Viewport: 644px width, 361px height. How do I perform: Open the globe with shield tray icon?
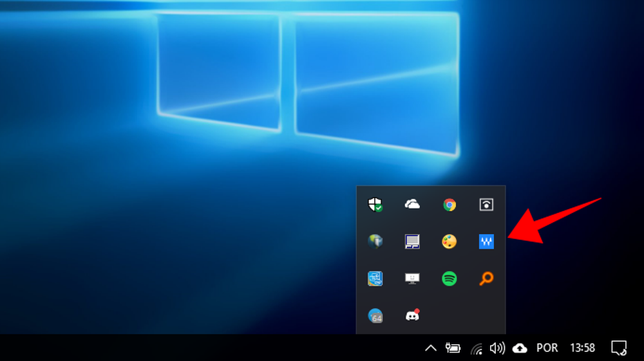click(375, 241)
